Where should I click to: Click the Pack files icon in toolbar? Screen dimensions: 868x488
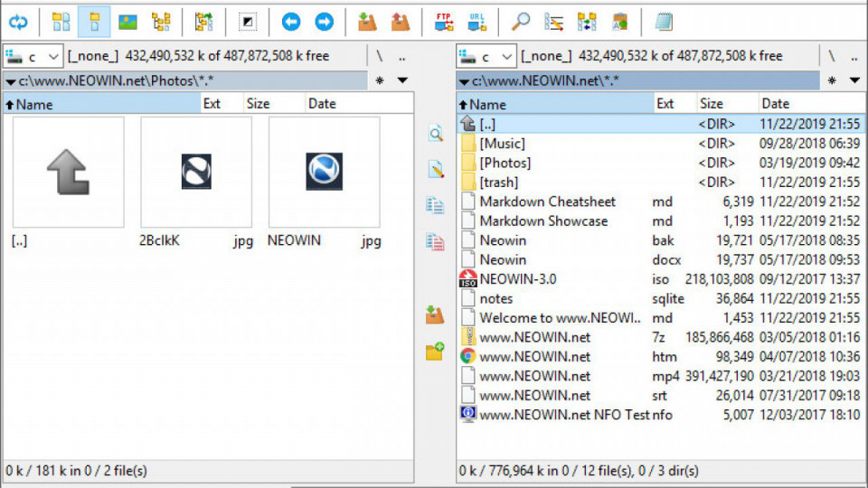[x=366, y=22]
